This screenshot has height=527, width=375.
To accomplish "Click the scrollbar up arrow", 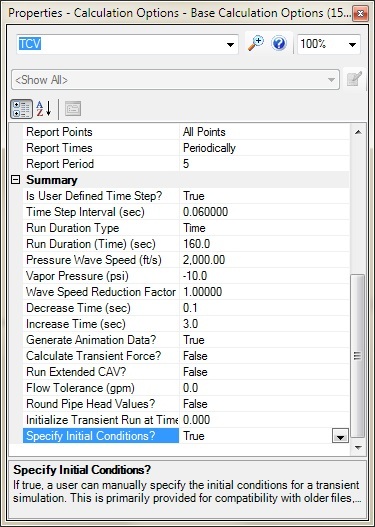I will tap(358, 132).
